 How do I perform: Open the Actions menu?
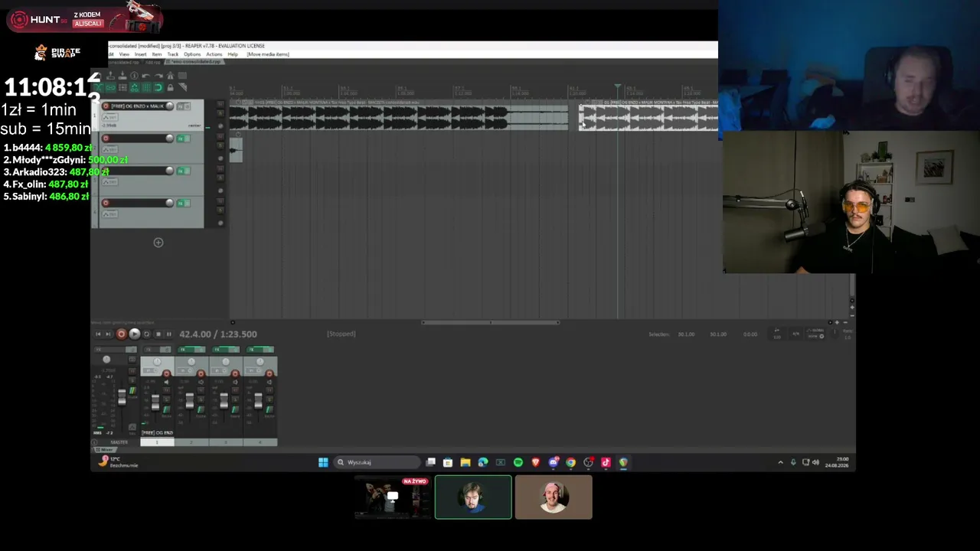(x=214, y=54)
